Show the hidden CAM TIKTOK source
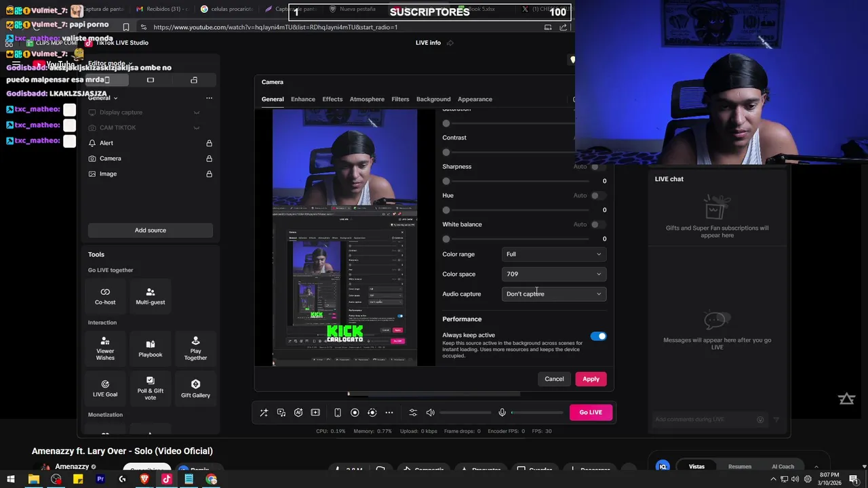868x488 pixels. pos(197,127)
